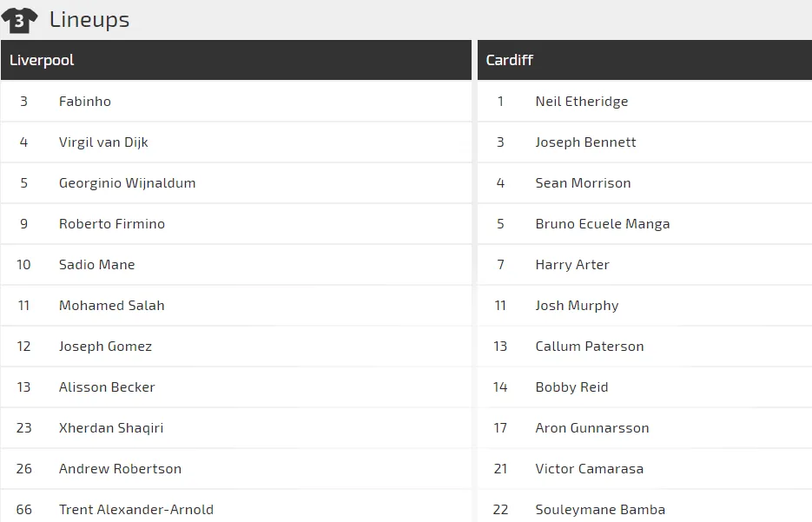Open Neil Etheridge's player link
Image resolution: width=812 pixels, height=522 pixels.
[582, 102]
